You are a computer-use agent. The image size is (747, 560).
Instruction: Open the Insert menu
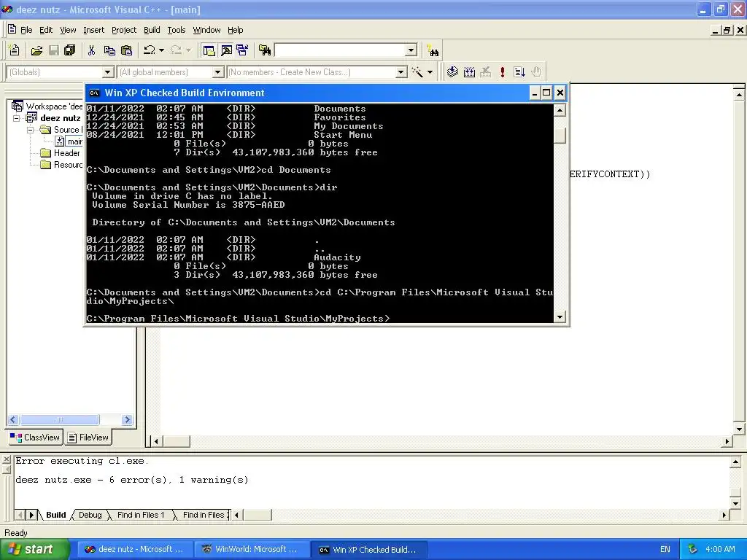93,30
